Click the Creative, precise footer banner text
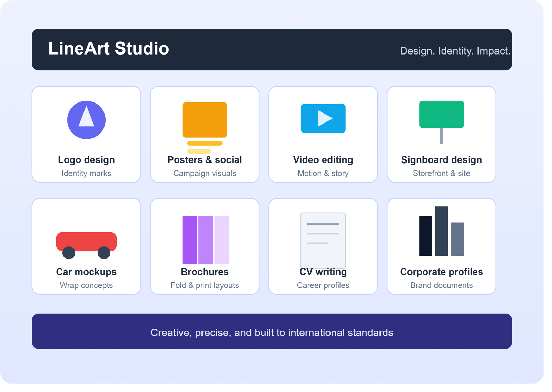Screen dimensions: 552x392 pos(272,332)
